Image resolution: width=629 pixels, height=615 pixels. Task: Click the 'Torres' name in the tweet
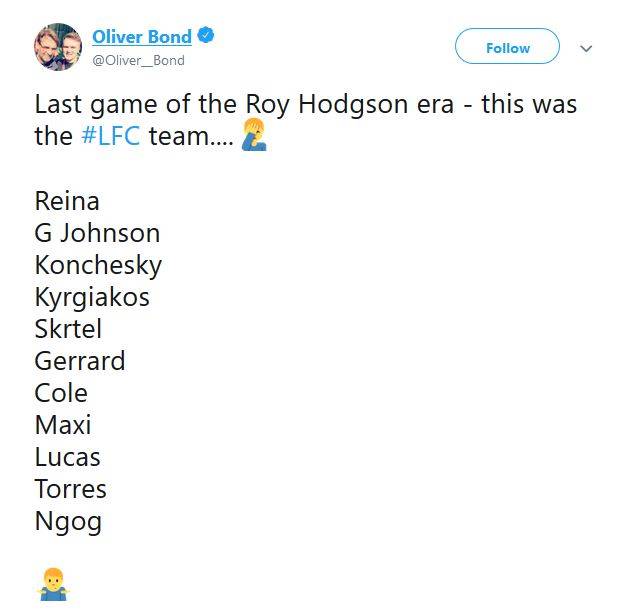pos(70,489)
